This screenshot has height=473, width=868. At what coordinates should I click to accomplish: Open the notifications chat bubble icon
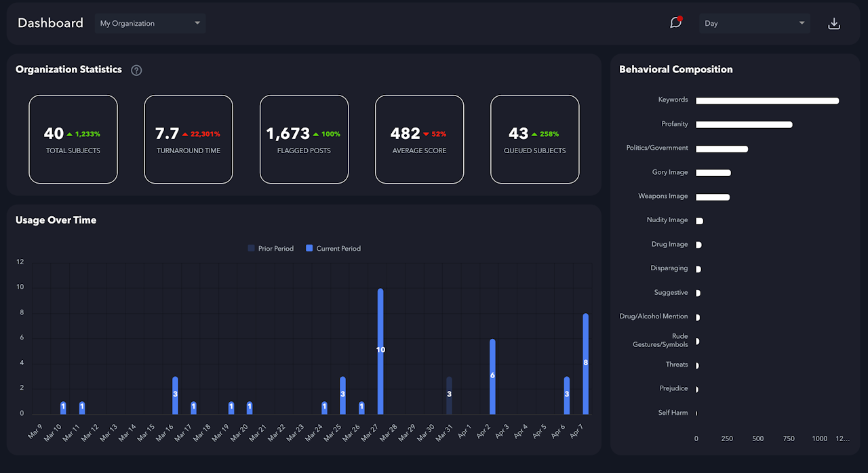(675, 23)
